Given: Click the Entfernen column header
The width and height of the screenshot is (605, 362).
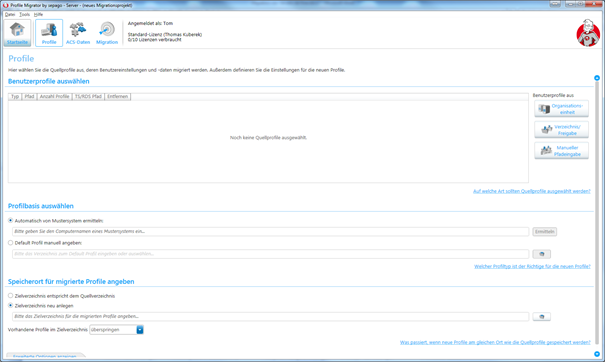Looking at the screenshot, I should pos(118,96).
